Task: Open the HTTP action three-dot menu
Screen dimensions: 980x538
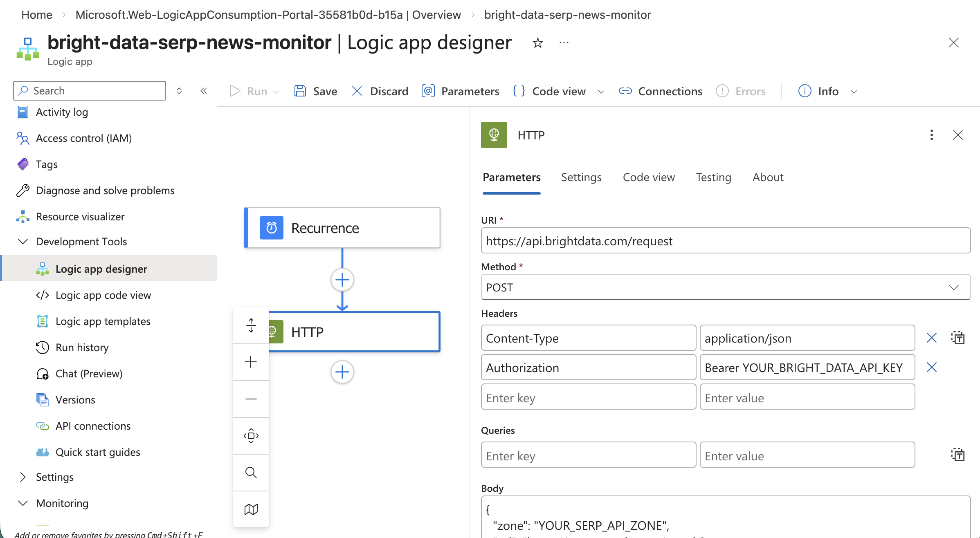Action: (x=931, y=135)
